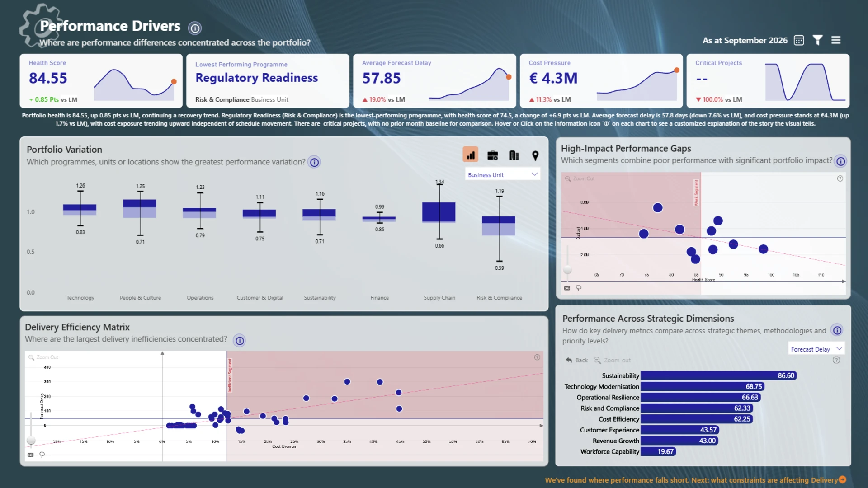Select the Sustainability bar 86.60

point(718,375)
